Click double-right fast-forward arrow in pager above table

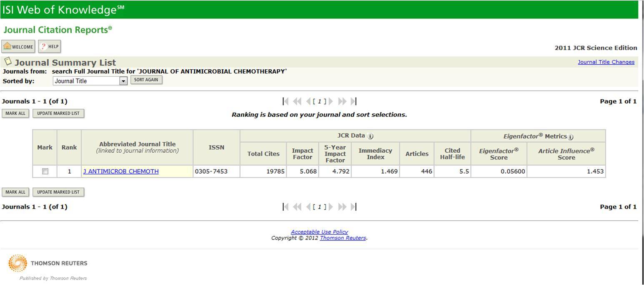click(342, 101)
